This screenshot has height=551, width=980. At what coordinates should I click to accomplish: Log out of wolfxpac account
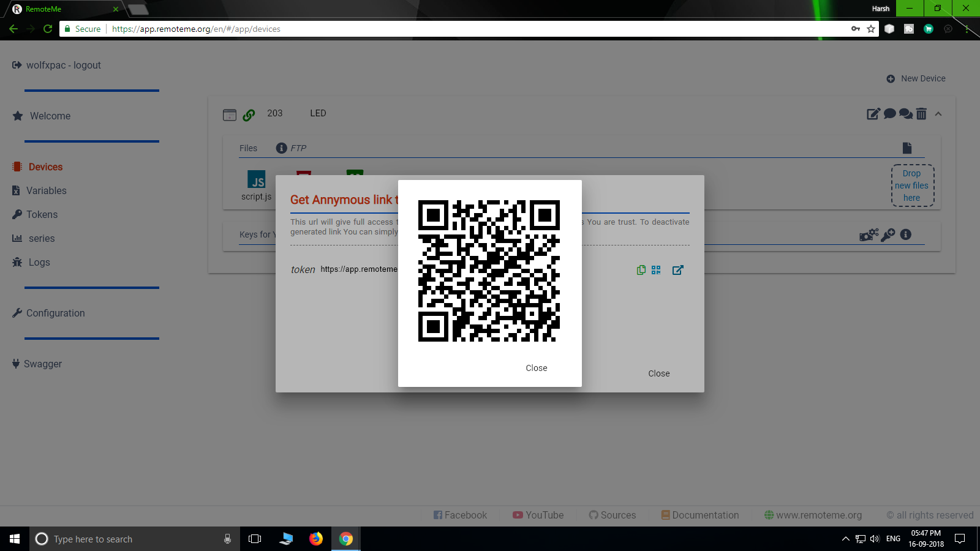(56, 65)
